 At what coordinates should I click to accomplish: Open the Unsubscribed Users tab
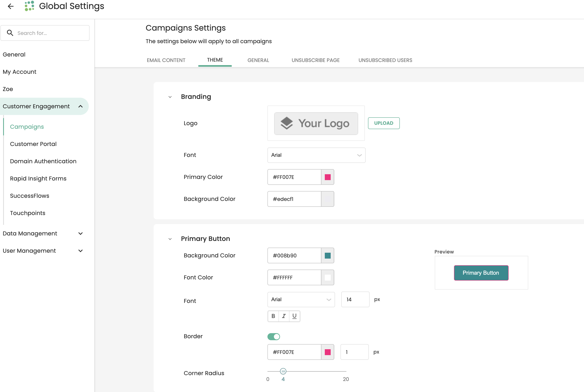click(x=385, y=60)
